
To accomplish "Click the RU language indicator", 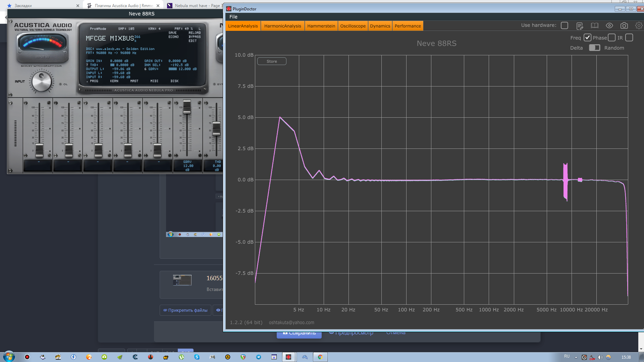I will [567, 356].
